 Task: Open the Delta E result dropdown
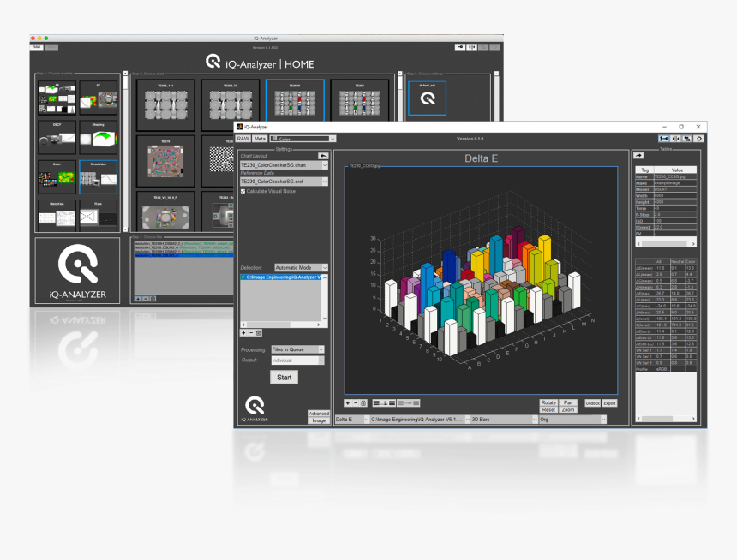click(x=352, y=420)
